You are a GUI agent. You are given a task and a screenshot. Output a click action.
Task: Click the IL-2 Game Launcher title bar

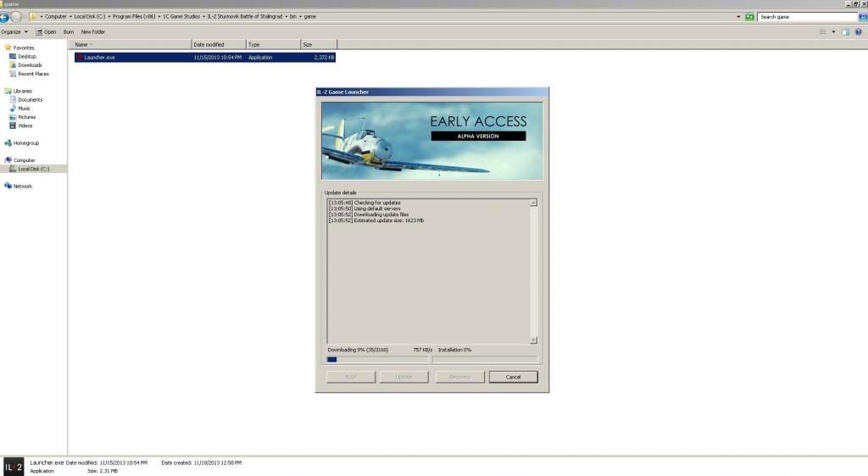tap(431, 92)
